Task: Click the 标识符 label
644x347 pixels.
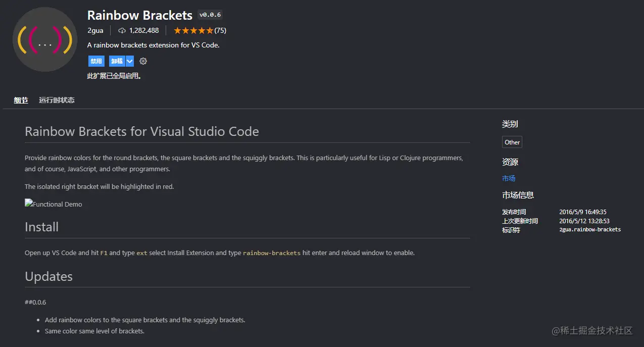Action: coord(511,229)
